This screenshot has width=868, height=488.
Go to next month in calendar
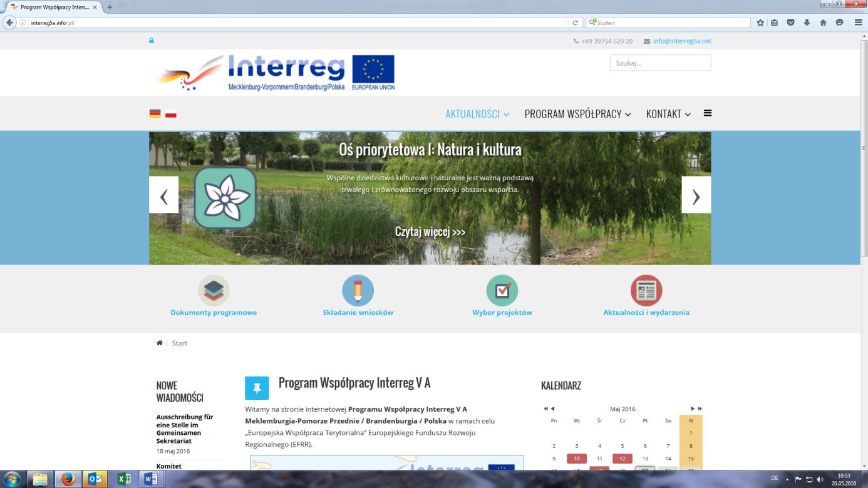(693, 409)
